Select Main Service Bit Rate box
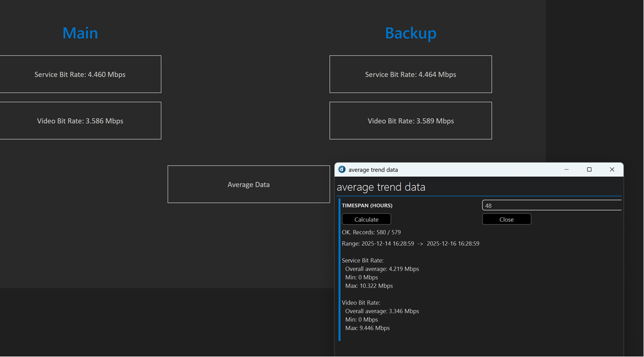Image resolution: width=644 pixels, height=357 pixels. point(80,74)
